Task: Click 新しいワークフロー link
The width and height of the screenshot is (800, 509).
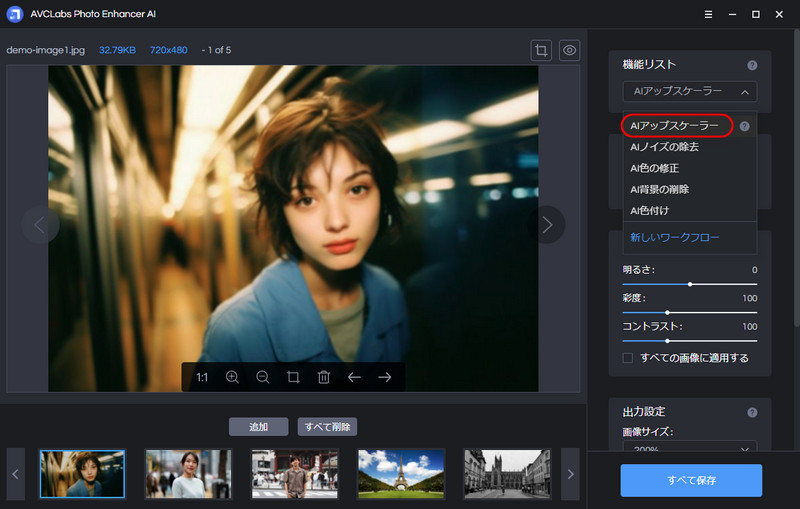Action: point(674,237)
